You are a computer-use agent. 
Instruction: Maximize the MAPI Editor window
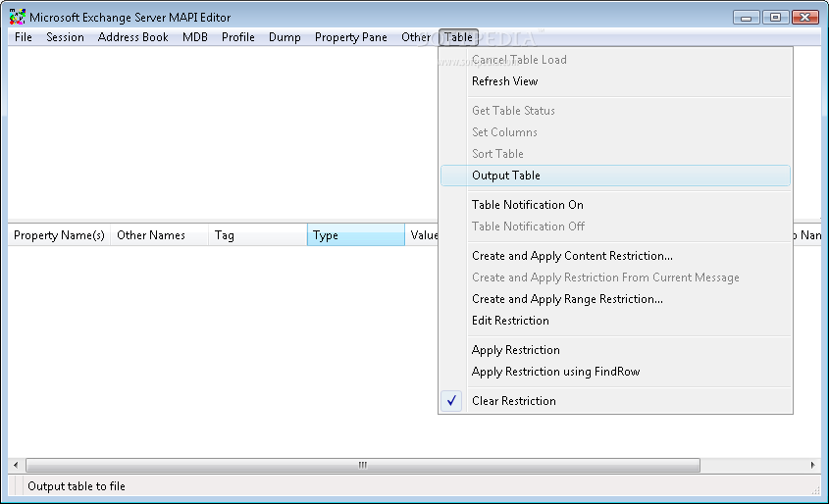click(x=776, y=18)
